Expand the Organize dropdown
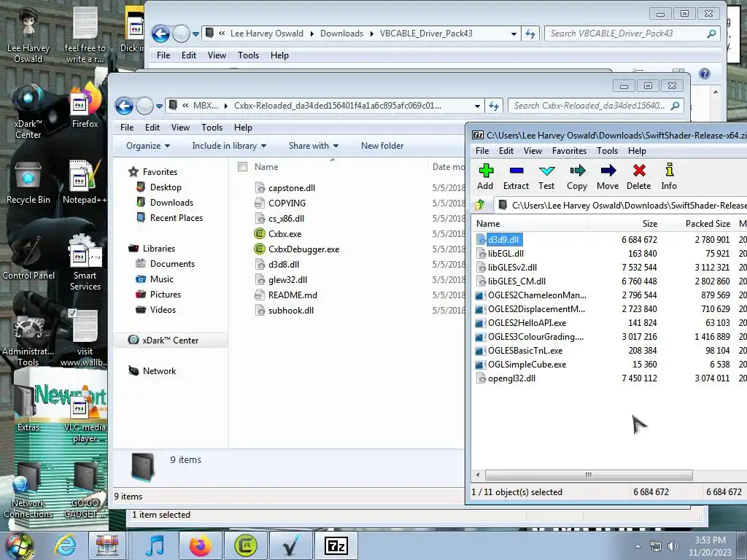The image size is (747, 560). point(147,146)
